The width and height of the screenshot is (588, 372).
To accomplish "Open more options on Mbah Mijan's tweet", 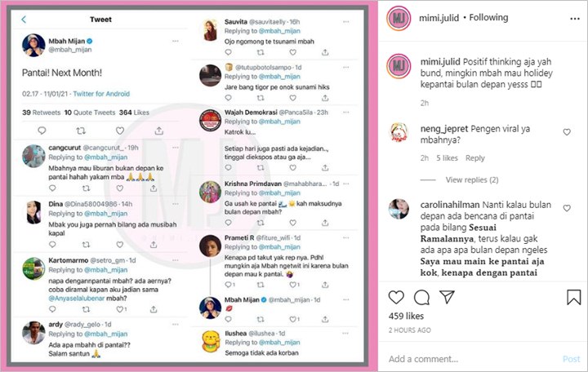I will point(175,42).
